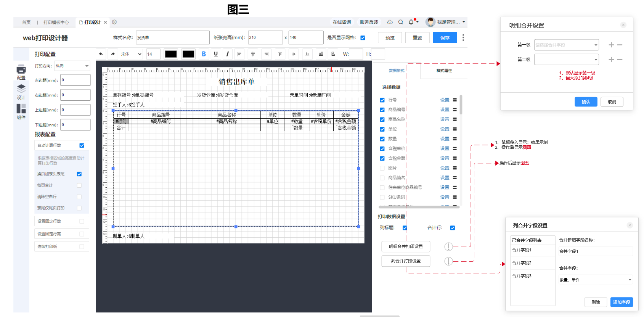Click second black color swatch in toolbar
Screen dimensions: 644x317
188,54
